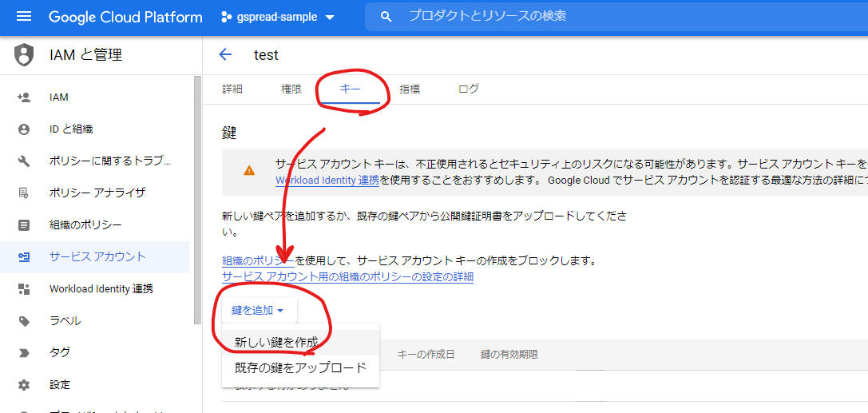
Task: Click the wrench troubleshooting icon
Action: pos(24,161)
